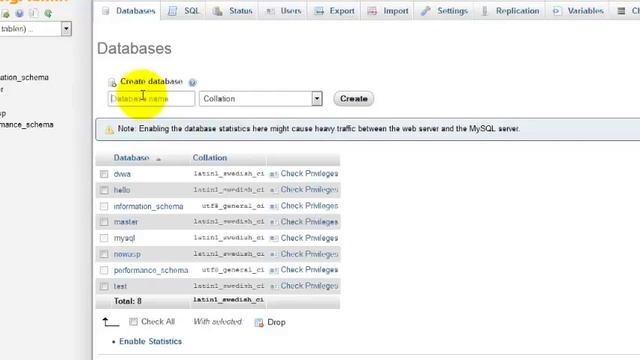This screenshot has width=640, height=360.
Task: Click Check Privileges for test
Action: (x=309, y=286)
